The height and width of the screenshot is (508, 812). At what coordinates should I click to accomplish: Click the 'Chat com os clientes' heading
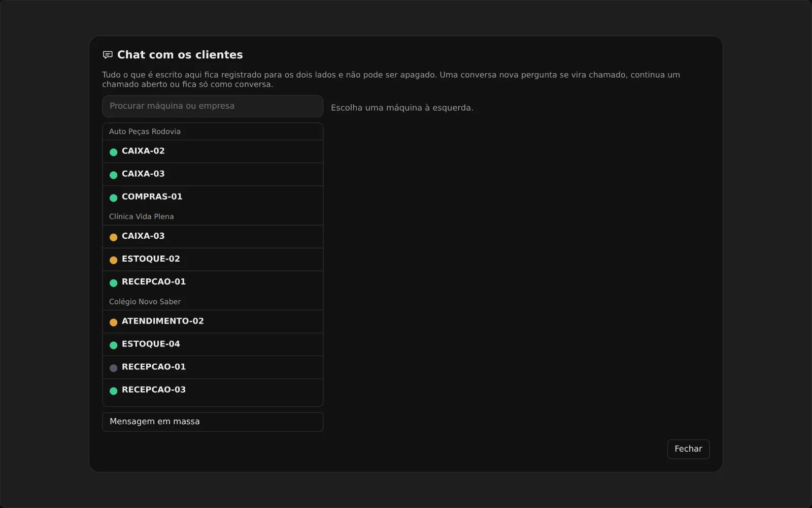tap(180, 55)
